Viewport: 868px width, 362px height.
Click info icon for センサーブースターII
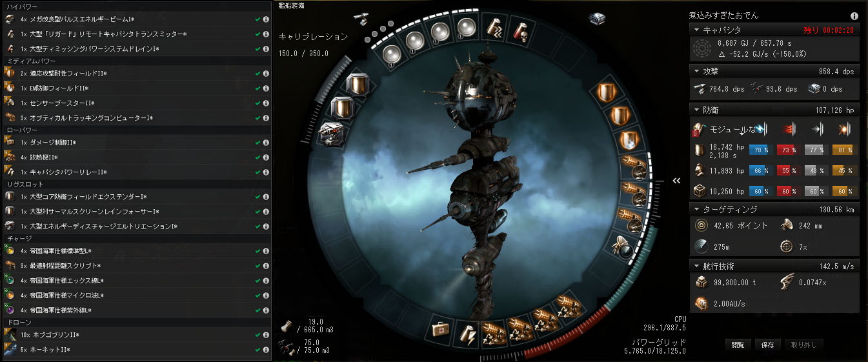pyautogui.click(x=266, y=103)
